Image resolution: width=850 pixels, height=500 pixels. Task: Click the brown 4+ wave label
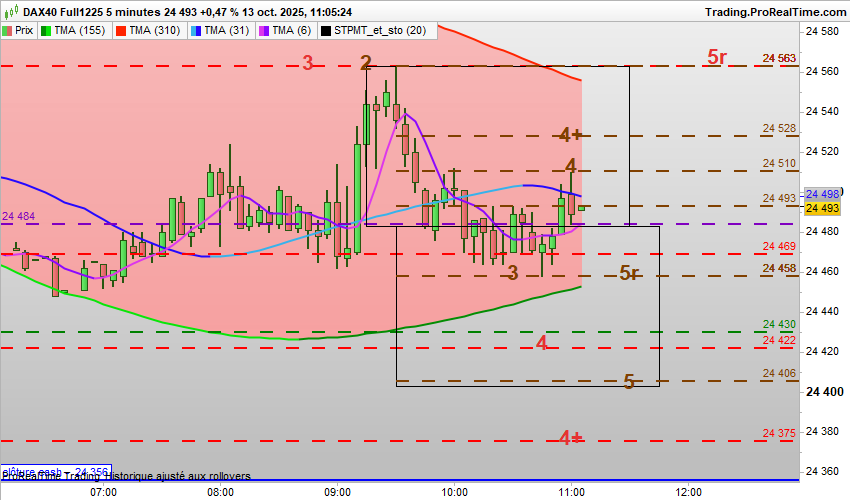(570, 135)
